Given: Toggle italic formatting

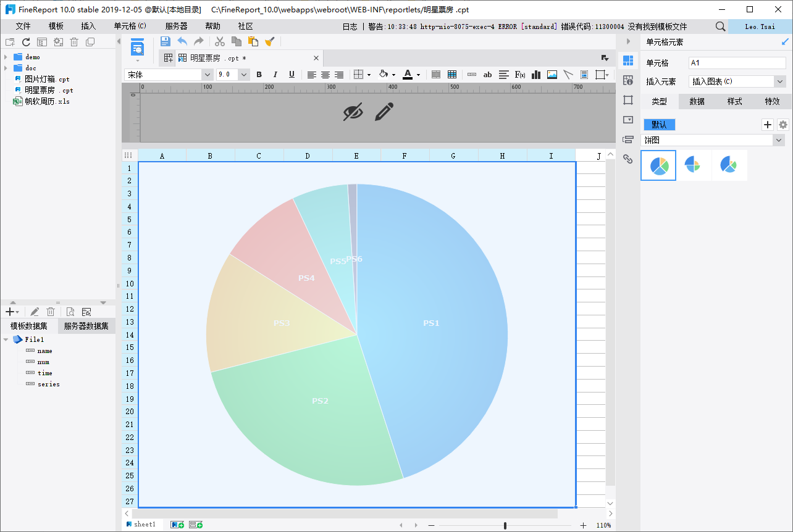Looking at the screenshot, I should (x=275, y=75).
